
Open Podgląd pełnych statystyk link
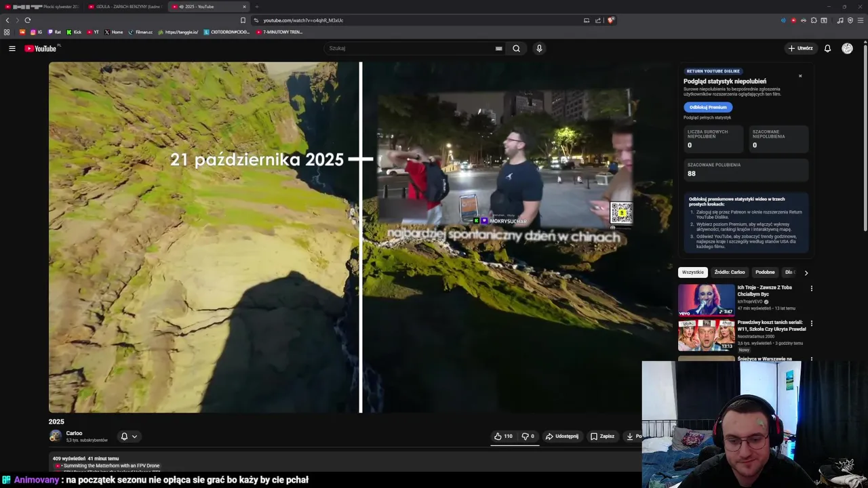coord(707,117)
